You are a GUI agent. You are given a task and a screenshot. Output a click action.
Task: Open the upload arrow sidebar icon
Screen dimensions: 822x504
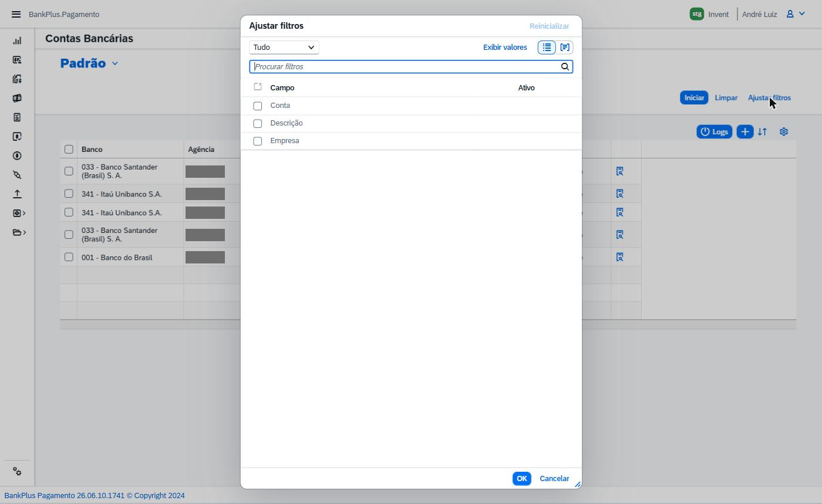click(17, 194)
